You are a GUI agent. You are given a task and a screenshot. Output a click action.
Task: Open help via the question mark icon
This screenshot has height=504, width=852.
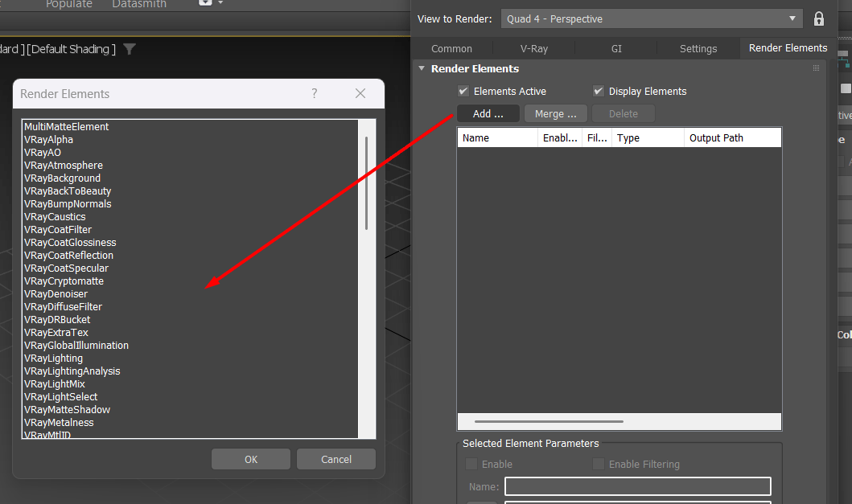click(x=314, y=93)
